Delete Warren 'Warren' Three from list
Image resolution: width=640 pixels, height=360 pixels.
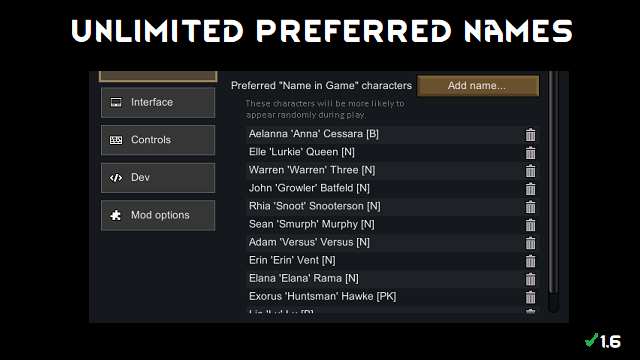click(530, 170)
